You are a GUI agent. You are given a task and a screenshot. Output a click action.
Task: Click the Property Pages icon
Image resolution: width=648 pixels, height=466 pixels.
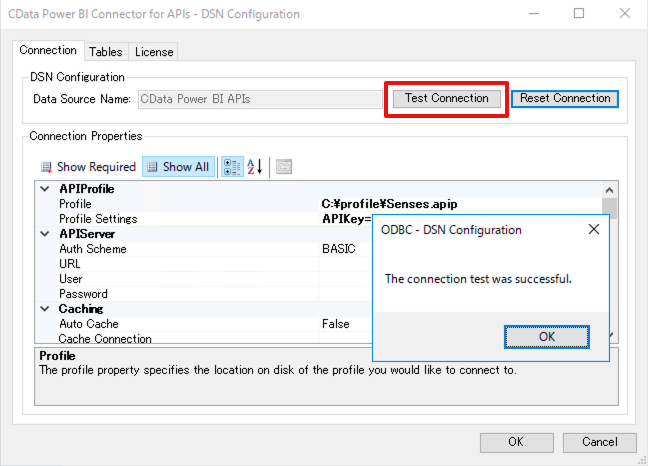[284, 167]
